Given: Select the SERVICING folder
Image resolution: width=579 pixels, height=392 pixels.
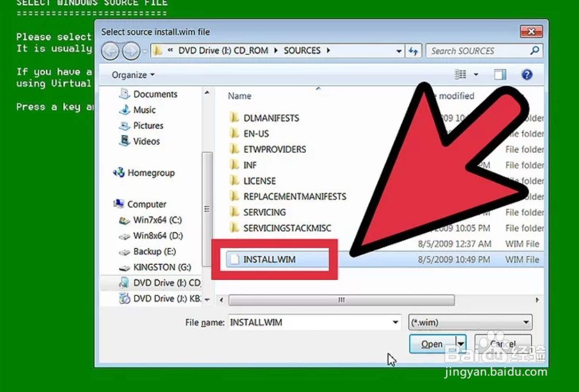Looking at the screenshot, I should point(264,212).
